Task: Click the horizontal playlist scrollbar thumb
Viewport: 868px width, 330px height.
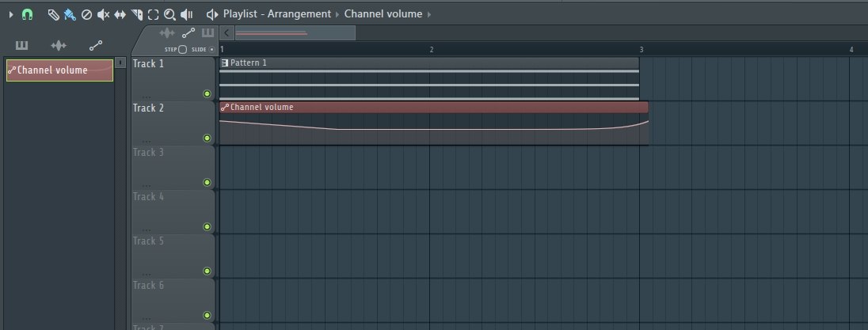Action: pyautogui.click(x=295, y=33)
